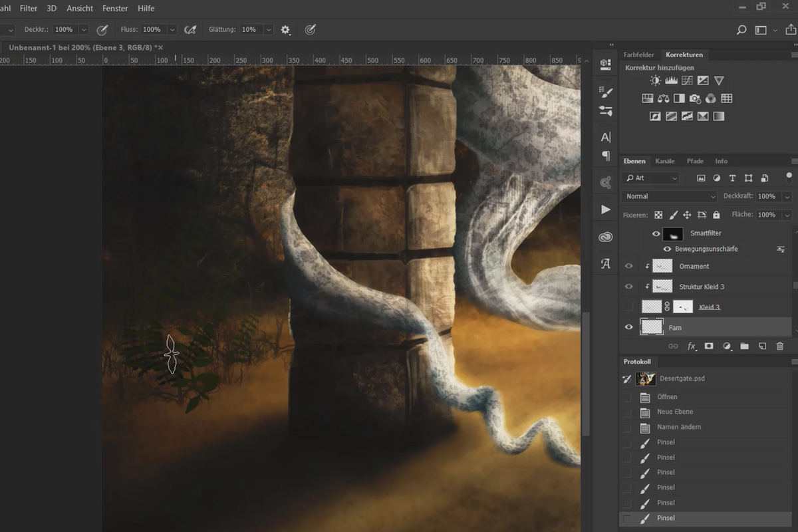Show the Kleid 3 layer
This screenshot has width=798, height=532.
[628, 307]
